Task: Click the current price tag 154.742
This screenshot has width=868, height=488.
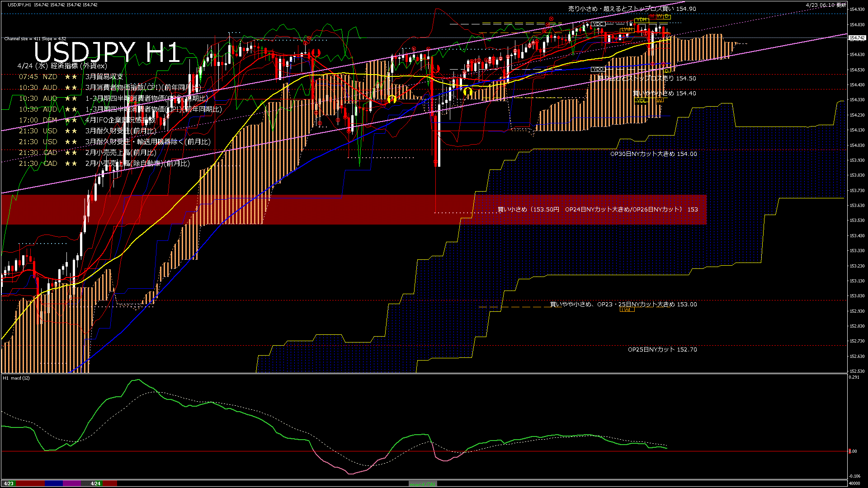Action: tap(857, 38)
